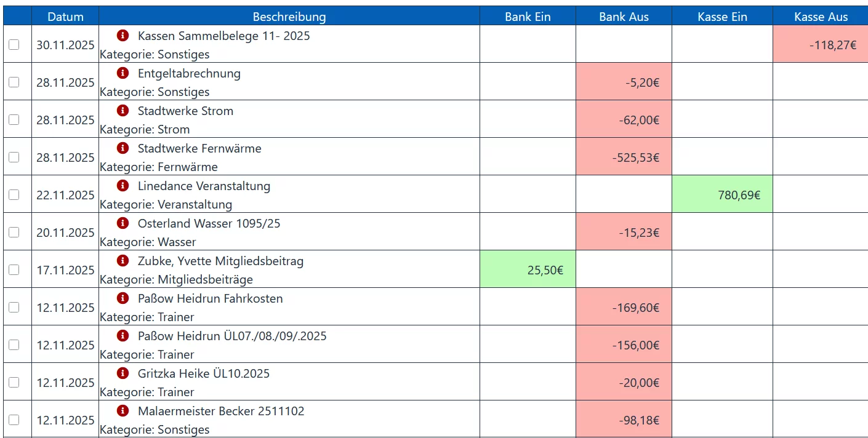Open info icon for Osterland Wasser 1095/25
The height and width of the screenshot is (438, 868).
(x=123, y=223)
